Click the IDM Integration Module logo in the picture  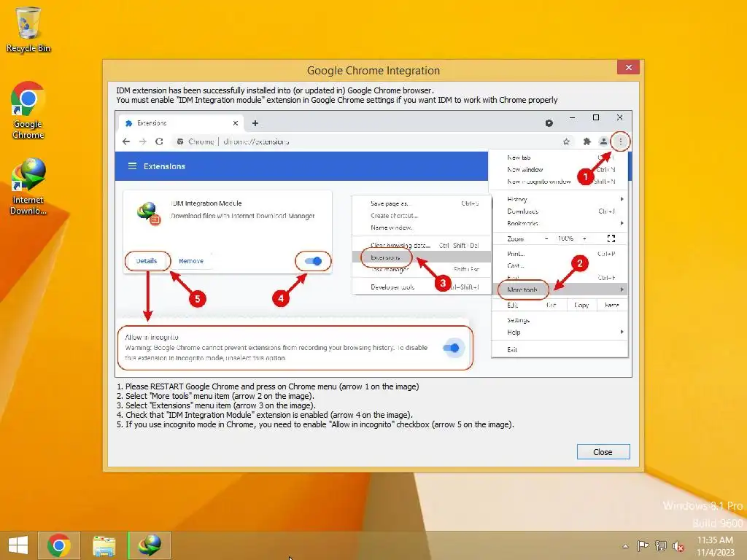tap(149, 214)
